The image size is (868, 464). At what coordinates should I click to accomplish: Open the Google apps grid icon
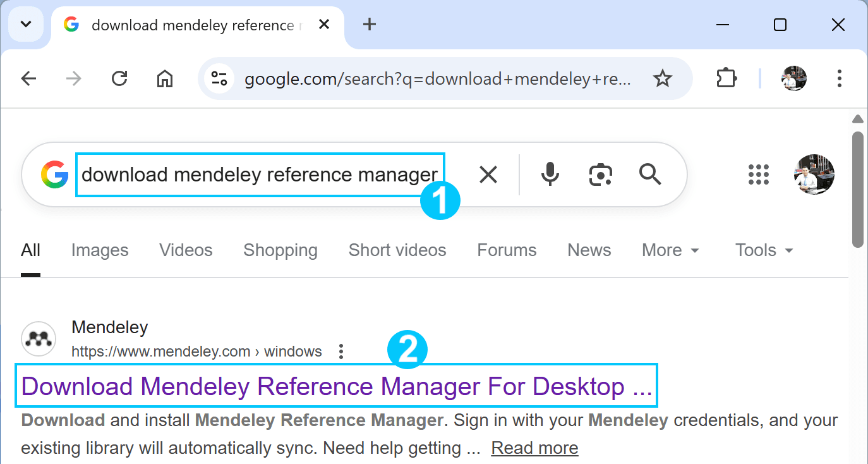click(x=759, y=174)
